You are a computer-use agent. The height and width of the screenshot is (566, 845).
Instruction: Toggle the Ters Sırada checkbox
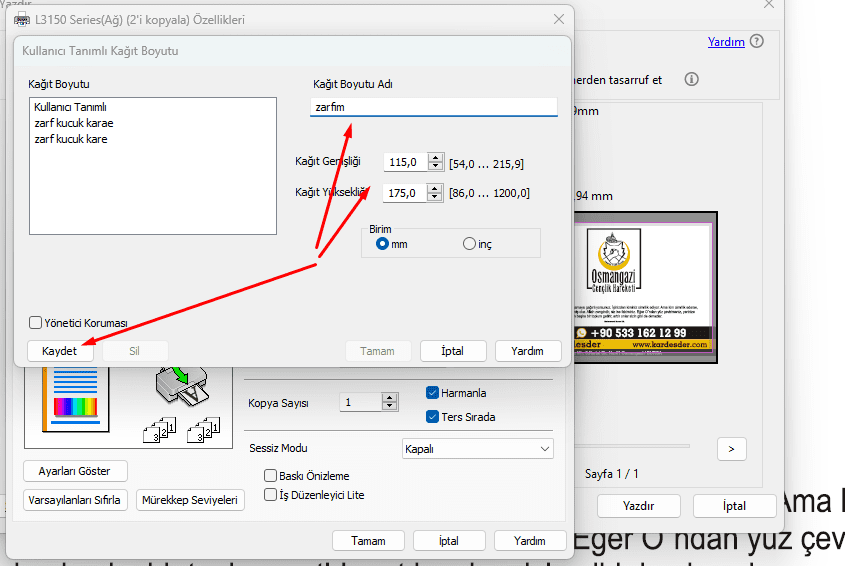click(x=432, y=417)
